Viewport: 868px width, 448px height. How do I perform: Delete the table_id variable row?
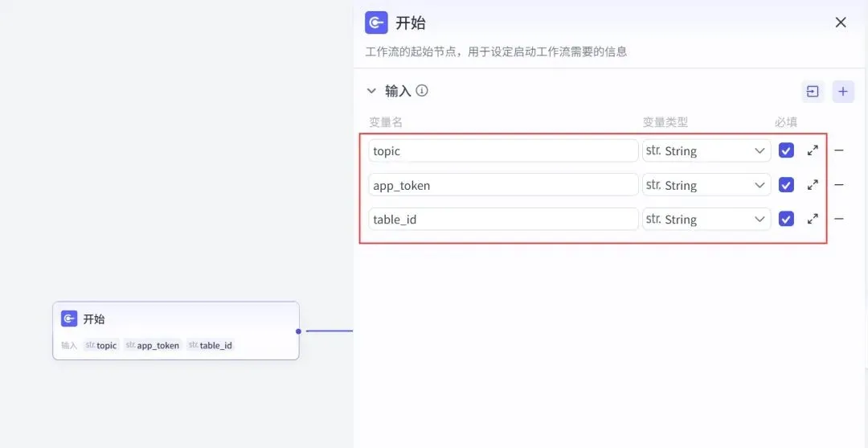839,220
